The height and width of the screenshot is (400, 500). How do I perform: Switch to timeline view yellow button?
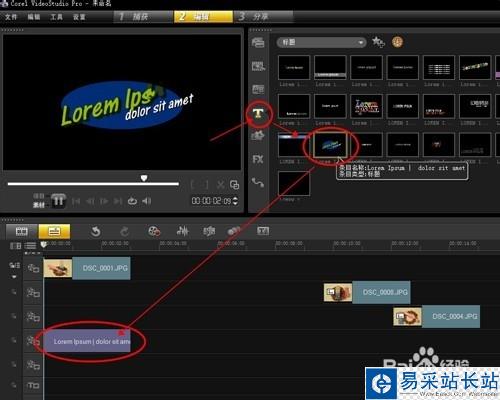pyautogui.click(x=54, y=231)
